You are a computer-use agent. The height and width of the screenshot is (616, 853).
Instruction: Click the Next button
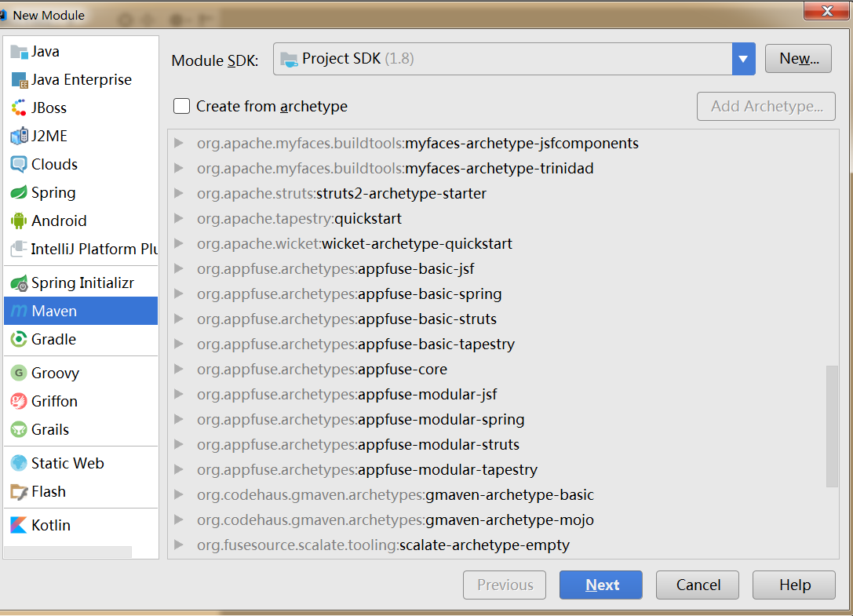click(x=600, y=585)
